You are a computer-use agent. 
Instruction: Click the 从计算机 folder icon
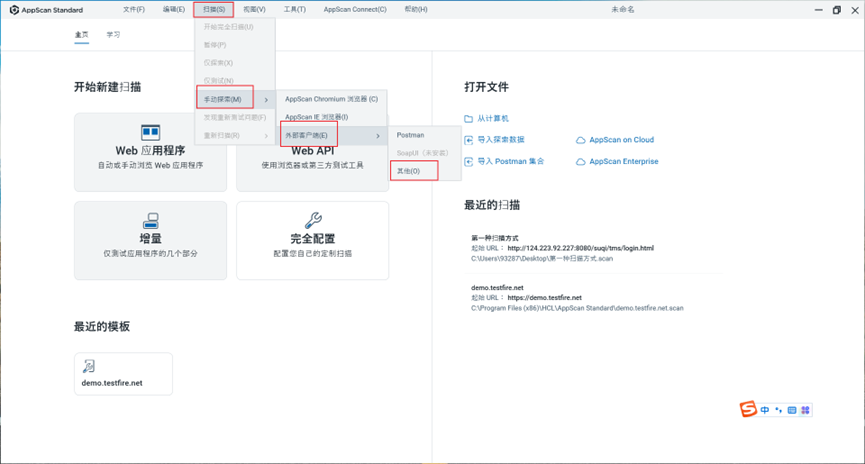(468, 119)
